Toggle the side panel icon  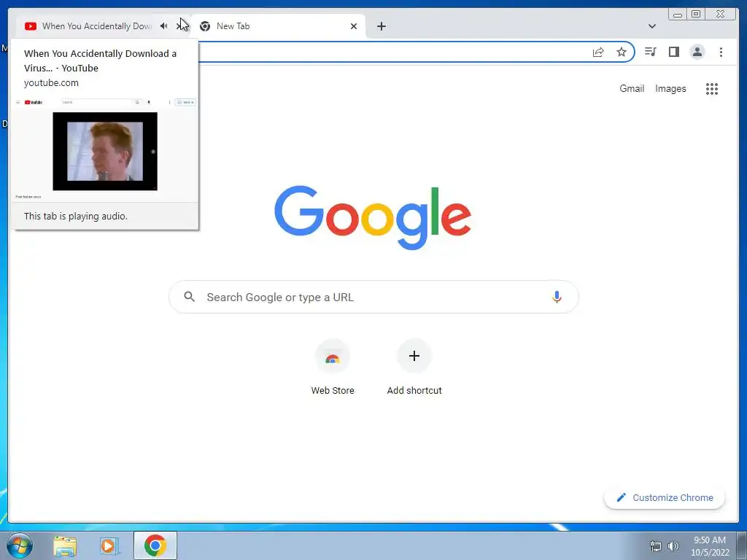point(673,52)
